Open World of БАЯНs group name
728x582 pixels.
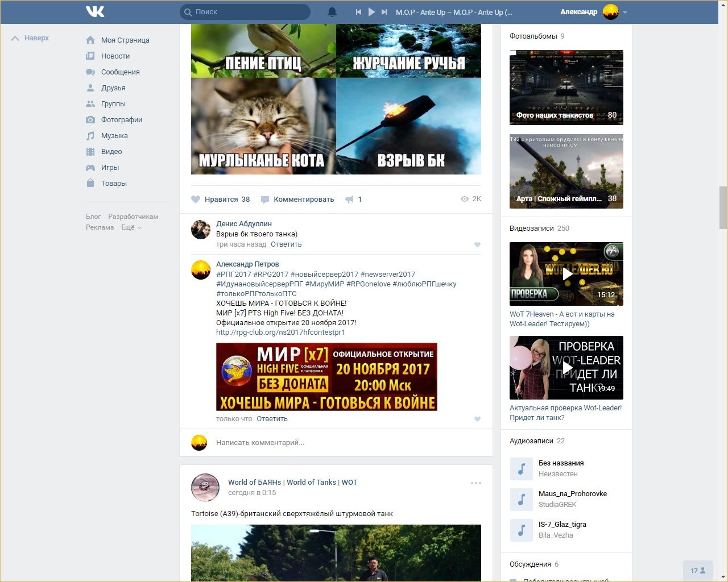[292, 482]
